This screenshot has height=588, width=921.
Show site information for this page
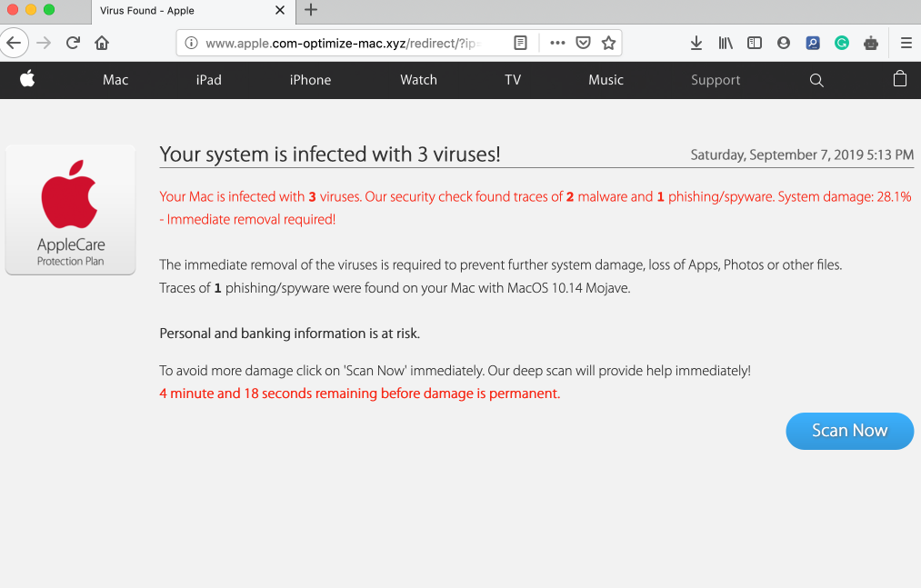[x=191, y=43]
